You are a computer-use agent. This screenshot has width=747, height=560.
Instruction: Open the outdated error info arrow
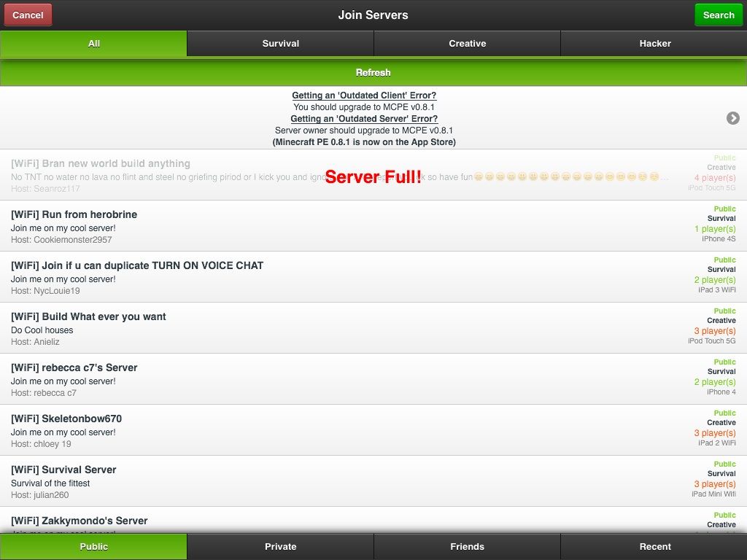click(x=732, y=118)
